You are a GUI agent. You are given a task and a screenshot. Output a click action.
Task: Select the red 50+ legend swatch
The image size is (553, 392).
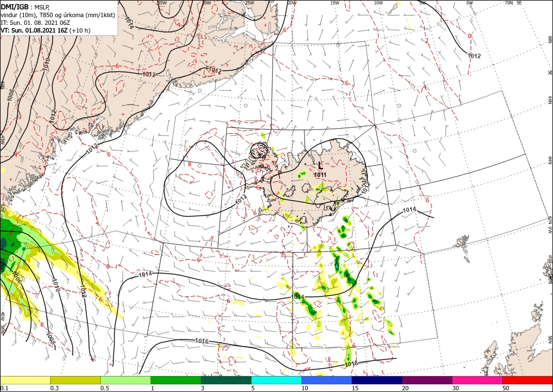(x=528, y=380)
